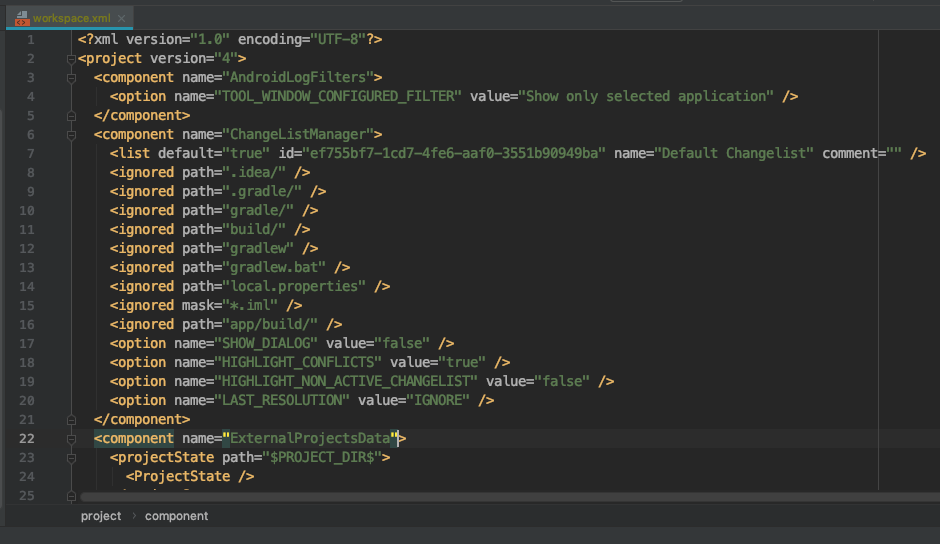Screen dimensions: 940x544
Task: Click "Show only selected application" value
Action: (646, 97)
